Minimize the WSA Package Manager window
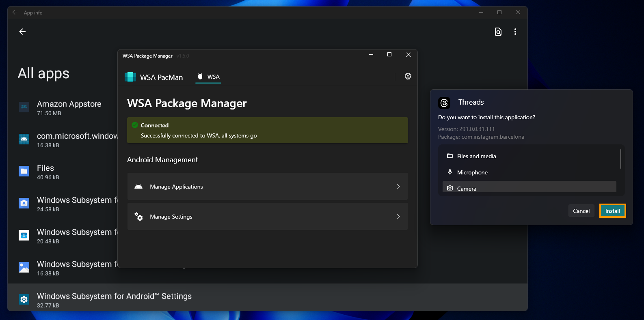 371,55
